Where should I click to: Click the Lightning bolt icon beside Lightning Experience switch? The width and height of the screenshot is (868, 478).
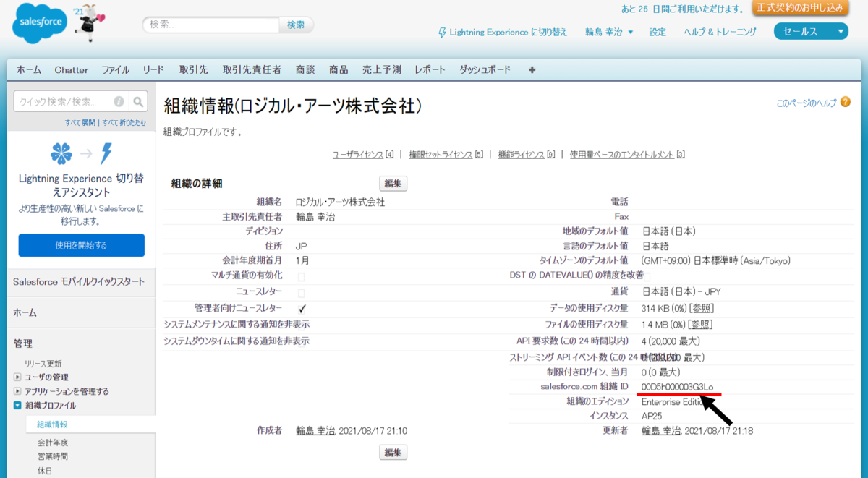click(x=443, y=32)
